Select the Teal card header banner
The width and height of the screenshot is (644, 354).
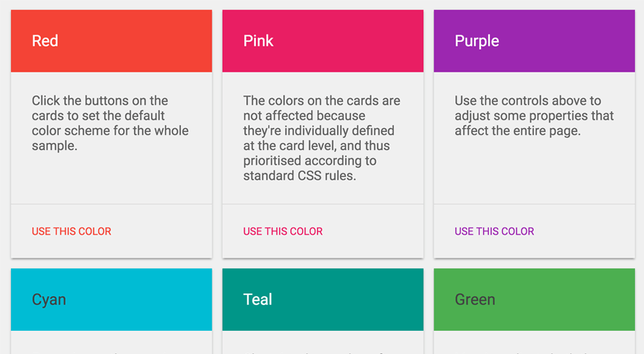323,299
